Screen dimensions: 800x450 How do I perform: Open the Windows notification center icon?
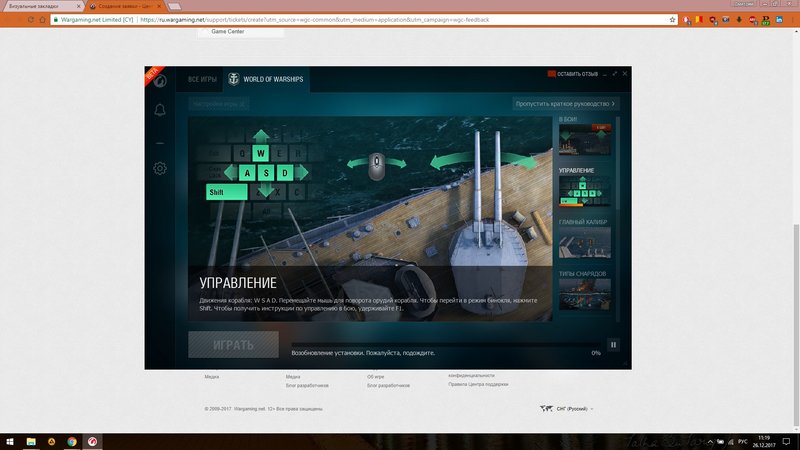[x=786, y=442]
